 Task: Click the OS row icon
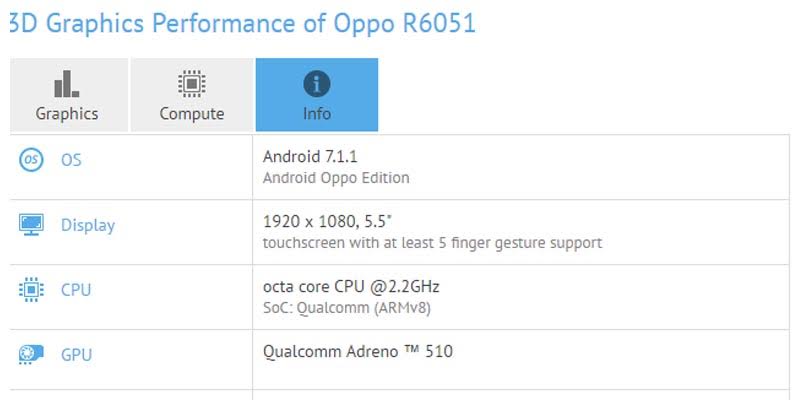click(x=31, y=161)
